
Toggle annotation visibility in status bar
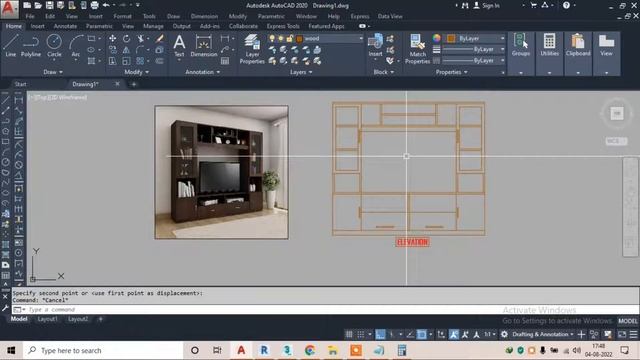coord(453,334)
